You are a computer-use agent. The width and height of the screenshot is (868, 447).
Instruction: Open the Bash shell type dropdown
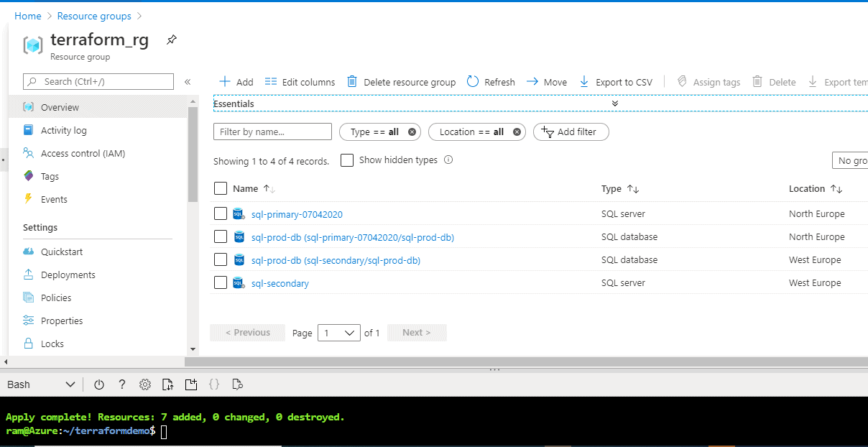tap(41, 384)
